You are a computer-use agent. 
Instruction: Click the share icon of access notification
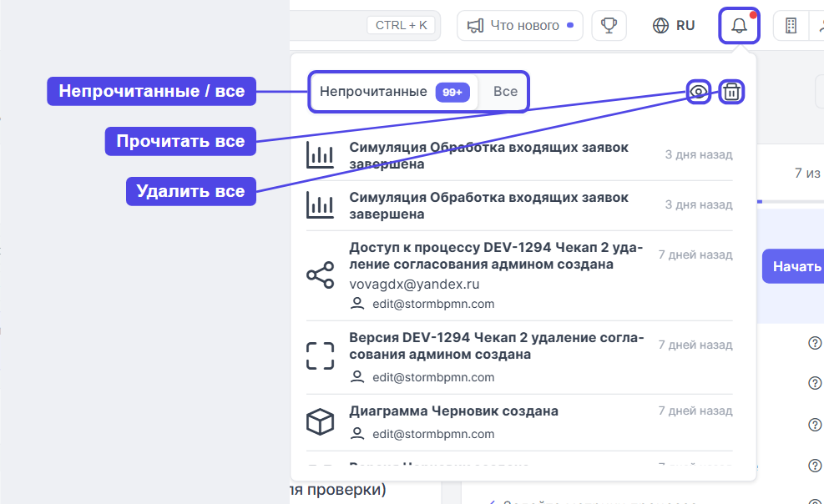(x=320, y=275)
